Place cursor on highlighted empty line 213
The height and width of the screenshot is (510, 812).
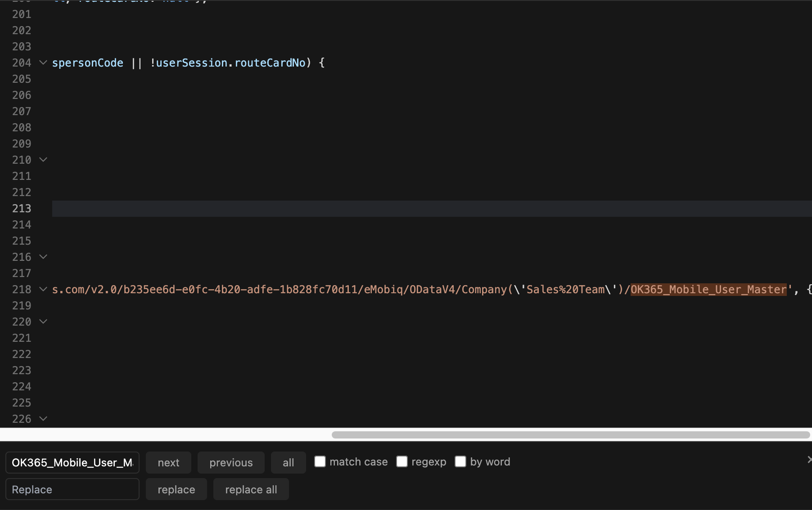[x=432, y=209]
